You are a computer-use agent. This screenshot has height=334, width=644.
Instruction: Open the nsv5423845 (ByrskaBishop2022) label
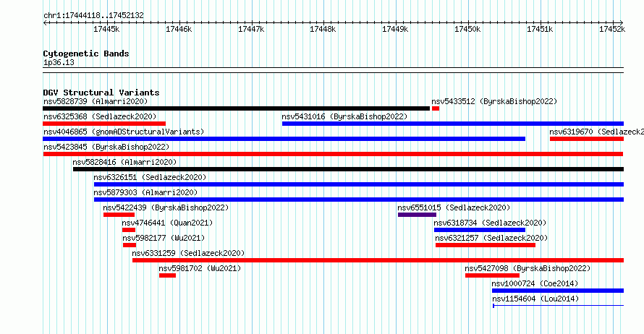click(x=106, y=147)
